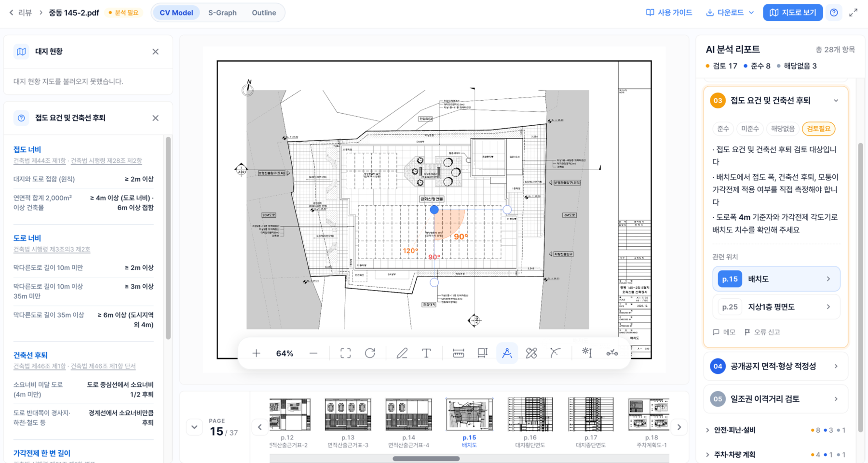Click the rotate view icon
This screenshot has height=463, width=868.
click(x=370, y=353)
